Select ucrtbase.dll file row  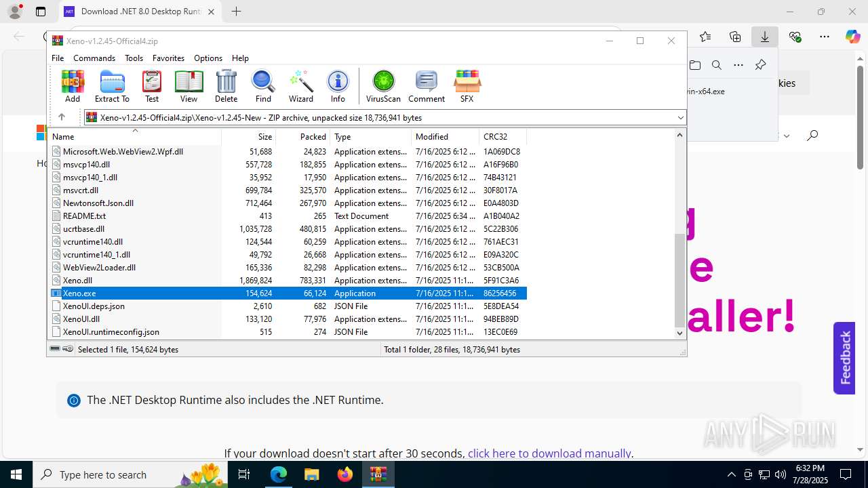[x=288, y=229]
